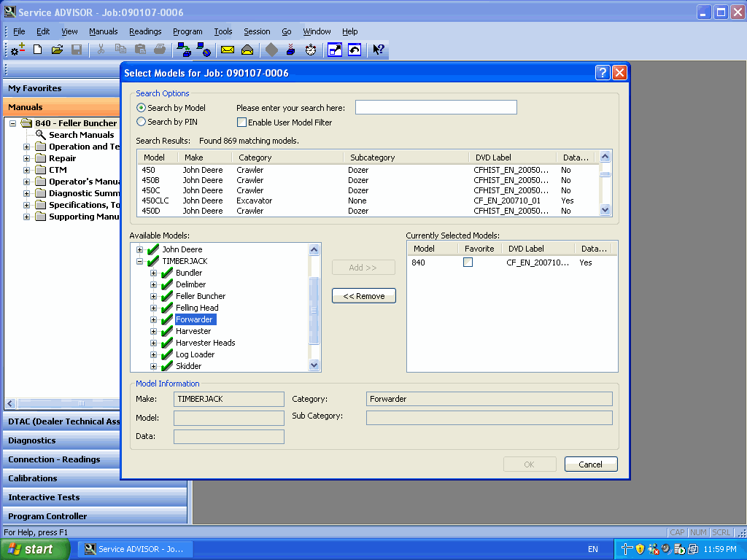Expand the Forwarder category
The height and width of the screenshot is (560, 747).
152,319
